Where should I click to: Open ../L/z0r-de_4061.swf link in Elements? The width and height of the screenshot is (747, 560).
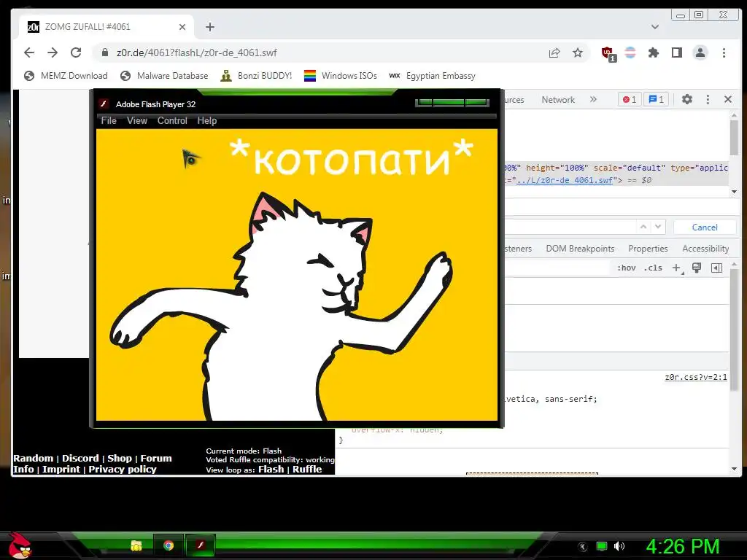pyautogui.click(x=565, y=181)
